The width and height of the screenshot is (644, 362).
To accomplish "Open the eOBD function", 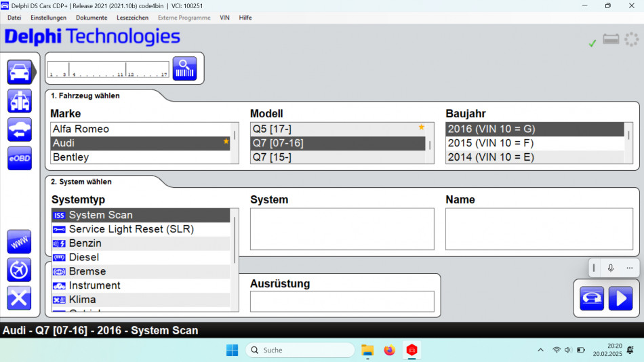I will click(x=19, y=158).
